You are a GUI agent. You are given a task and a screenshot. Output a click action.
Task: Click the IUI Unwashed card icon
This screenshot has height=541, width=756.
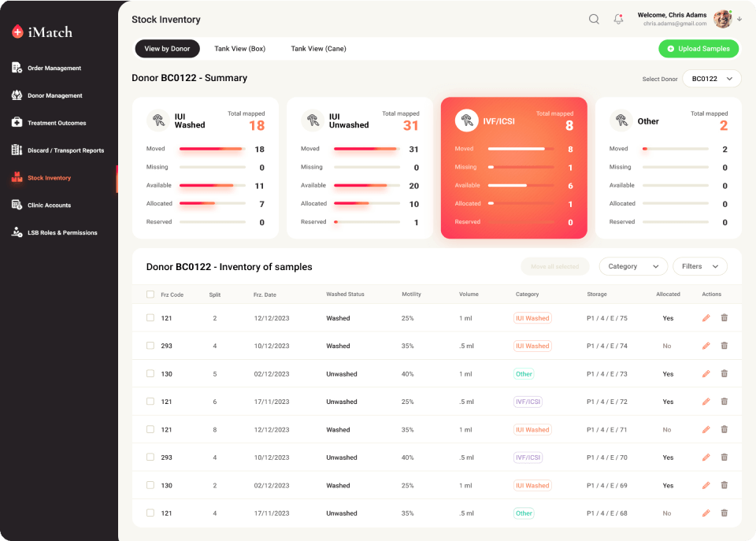[313, 120]
